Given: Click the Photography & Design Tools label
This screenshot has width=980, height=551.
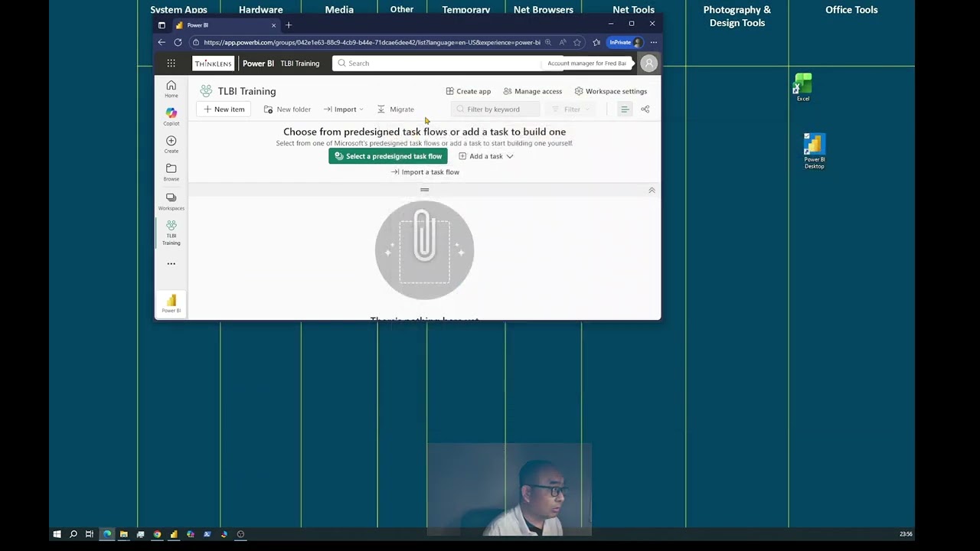Looking at the screenshot, I should tap(737, 16).
